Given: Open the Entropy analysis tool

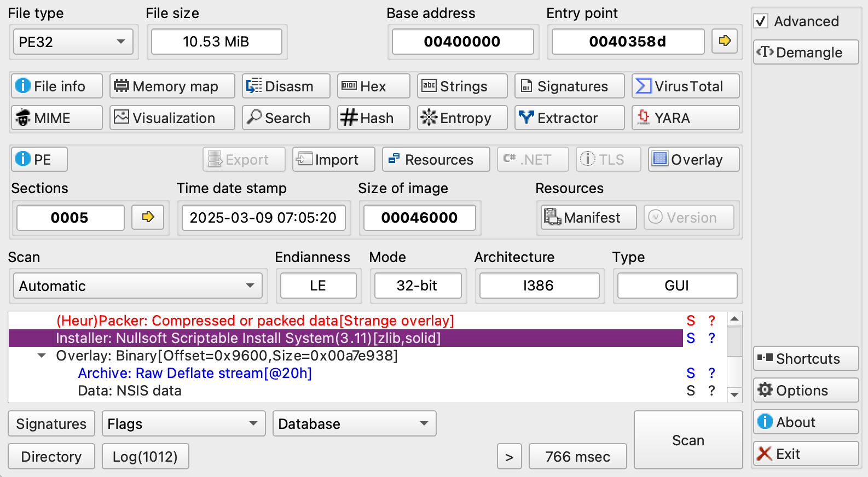Looking at the screenshot, I should tap(462, 118).
